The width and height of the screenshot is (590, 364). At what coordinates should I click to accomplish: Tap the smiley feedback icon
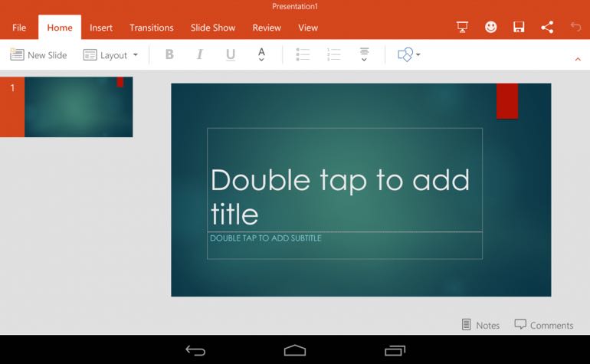pyautogui.click(x=490, y=28)
